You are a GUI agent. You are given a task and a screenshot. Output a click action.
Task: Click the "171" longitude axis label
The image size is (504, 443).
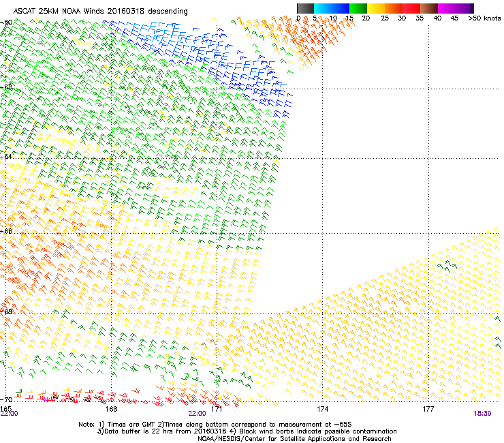pos(217,409)
